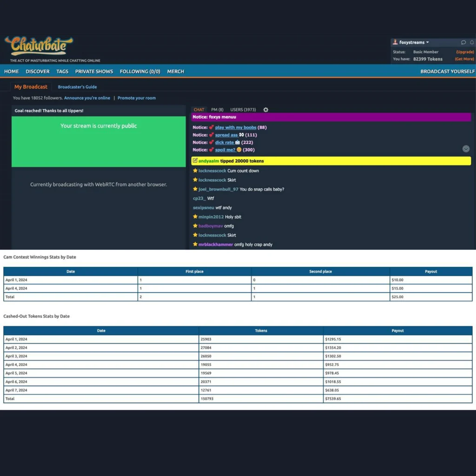Click the 26050 tokens cell
Viewport: 476px width, 476px height.
261,356
